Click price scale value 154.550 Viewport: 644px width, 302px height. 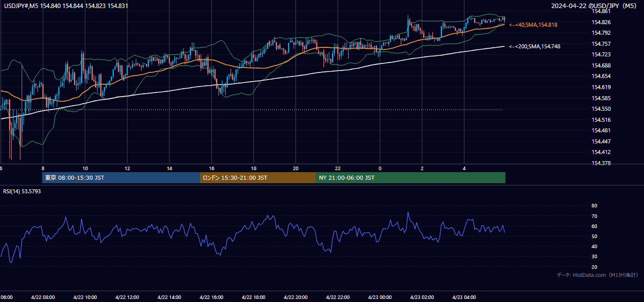tap(601, 109)
